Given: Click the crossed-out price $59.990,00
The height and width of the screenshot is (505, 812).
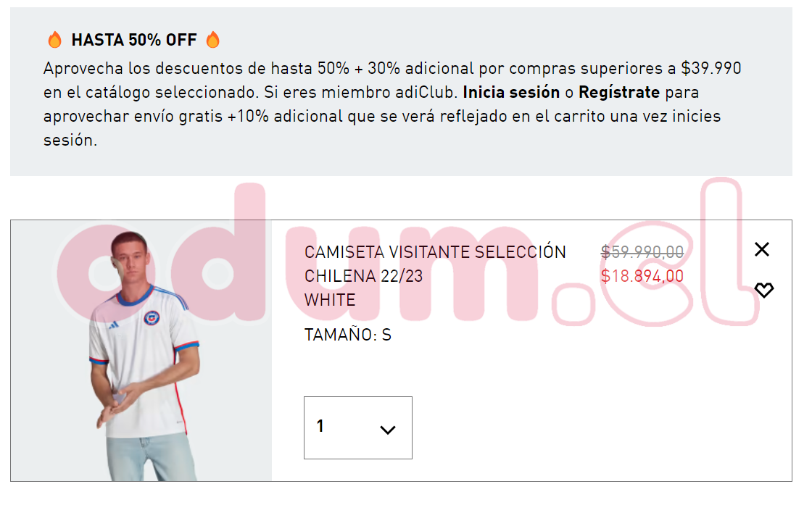Looking at the screenshot, I should pyautogui.click(x=642, y=252).
